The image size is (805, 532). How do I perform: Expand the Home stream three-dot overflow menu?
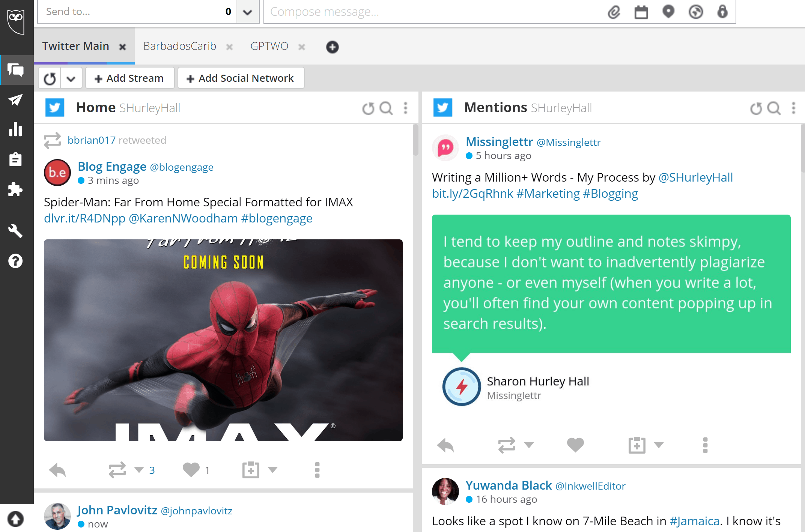click(406, 107)
